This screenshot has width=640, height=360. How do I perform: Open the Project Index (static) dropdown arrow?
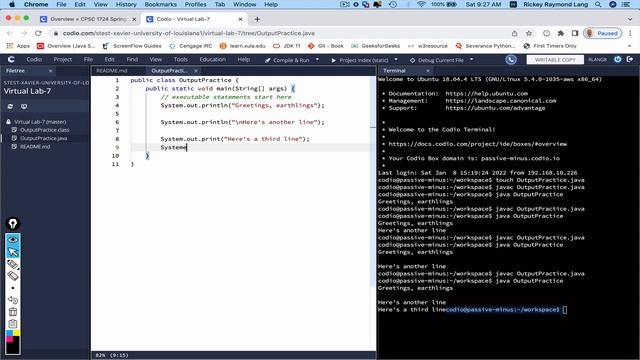(396, 60)
